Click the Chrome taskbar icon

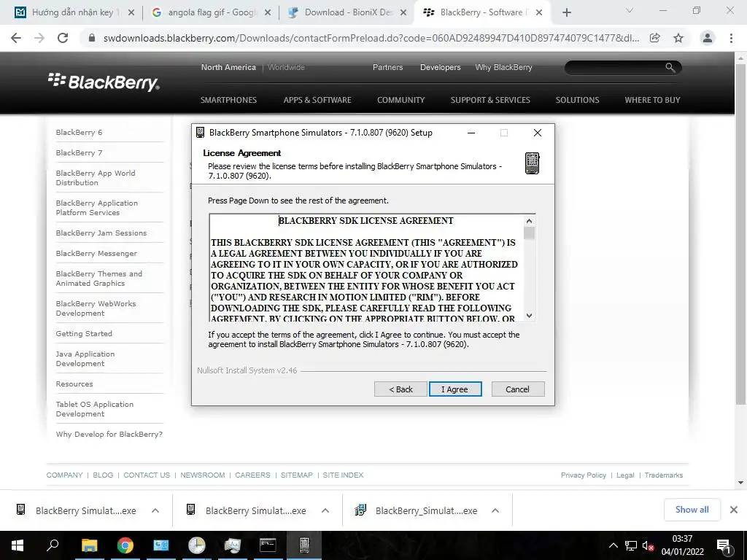pos(125,545)
